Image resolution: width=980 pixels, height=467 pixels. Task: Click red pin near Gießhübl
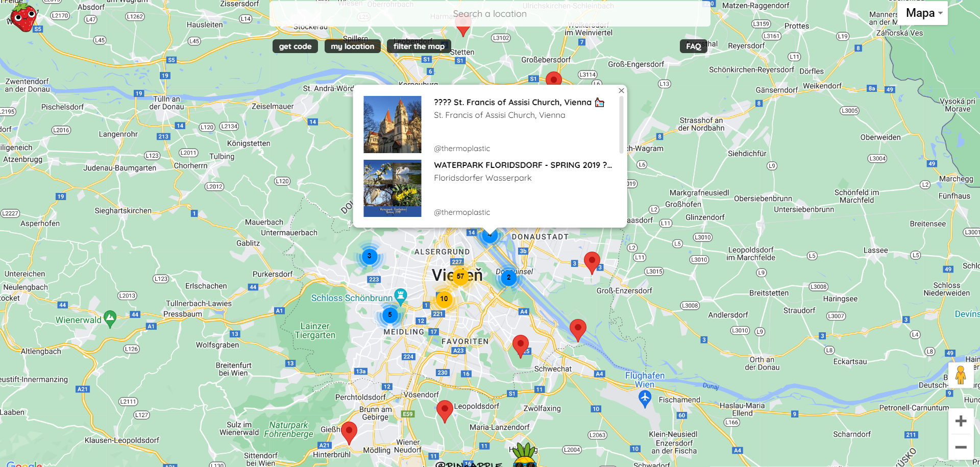[349, 433]
